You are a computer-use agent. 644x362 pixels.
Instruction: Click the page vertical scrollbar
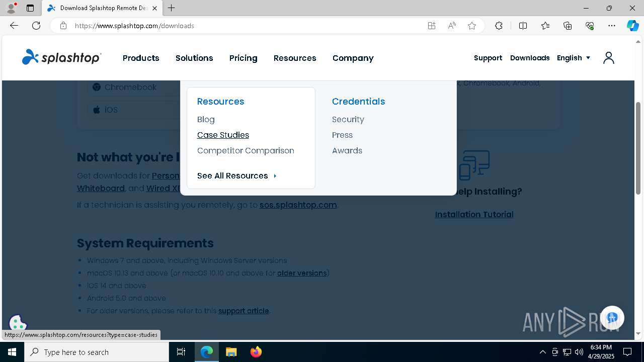(x=638, y=148)
